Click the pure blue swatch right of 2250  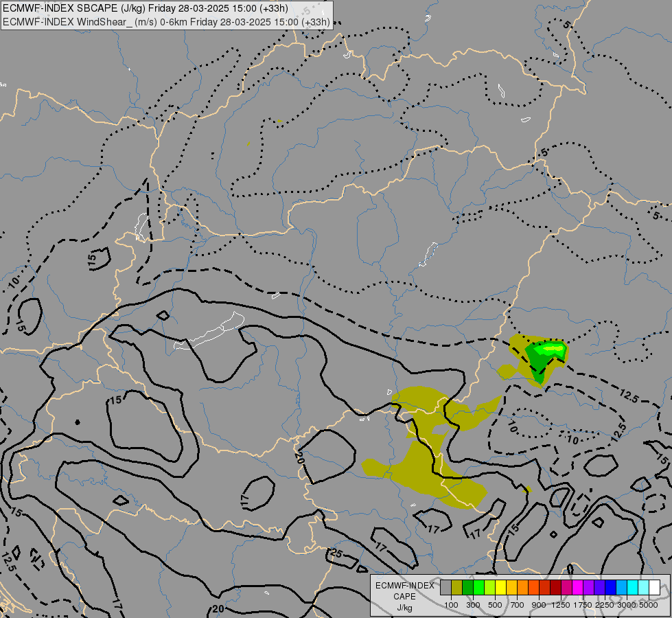pyautogui.click(x=610, y=587)
